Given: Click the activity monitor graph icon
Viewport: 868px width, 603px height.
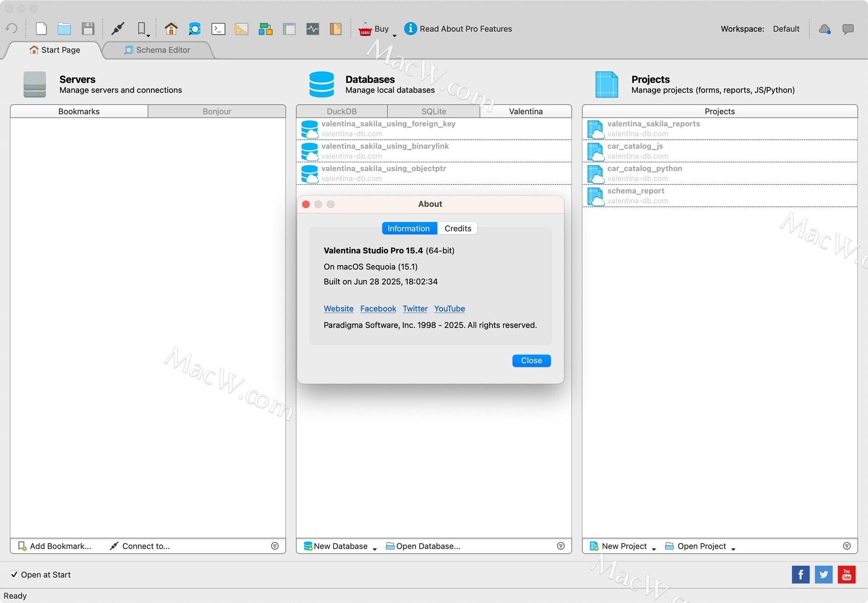Looking at the screenshot, I should [312, 28].
